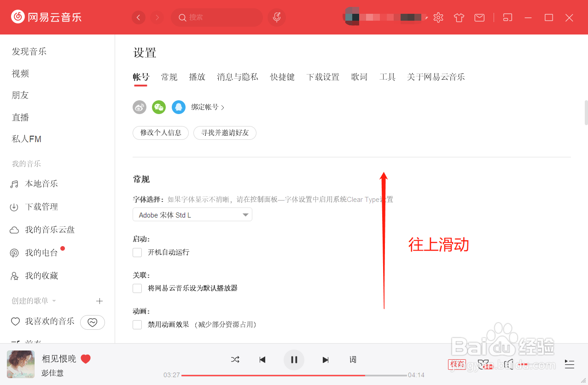Image resolution: width=588 pixels, height=385 pixels.
Task: Select the WeChat account icon
Action: point(159,107)
